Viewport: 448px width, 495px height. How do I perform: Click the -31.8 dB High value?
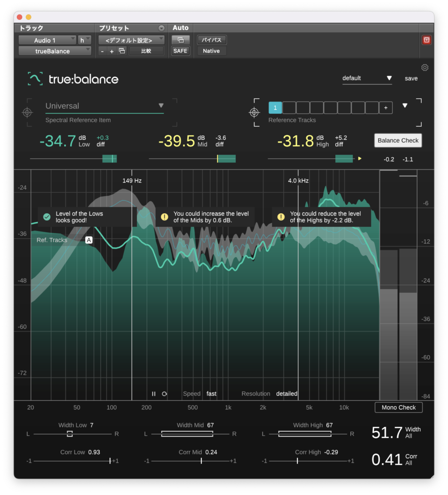296,141
